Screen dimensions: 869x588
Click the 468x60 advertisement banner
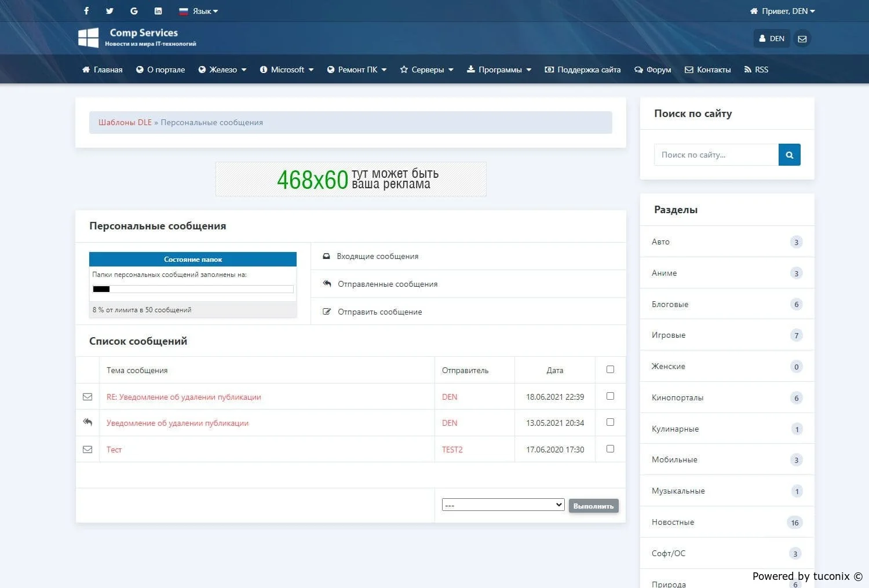pos(351,179)
